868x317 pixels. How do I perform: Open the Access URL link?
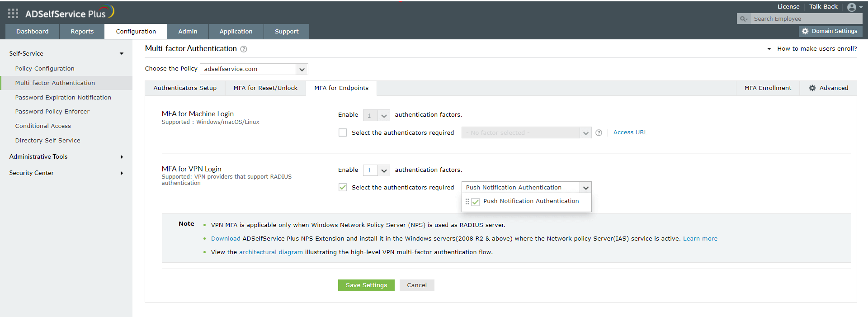tap(630, 132)
